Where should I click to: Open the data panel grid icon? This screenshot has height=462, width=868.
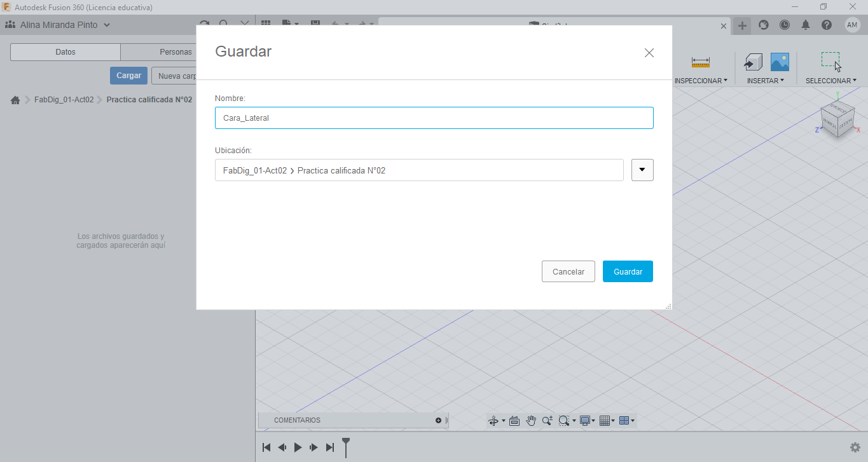[x=266, y=24]
